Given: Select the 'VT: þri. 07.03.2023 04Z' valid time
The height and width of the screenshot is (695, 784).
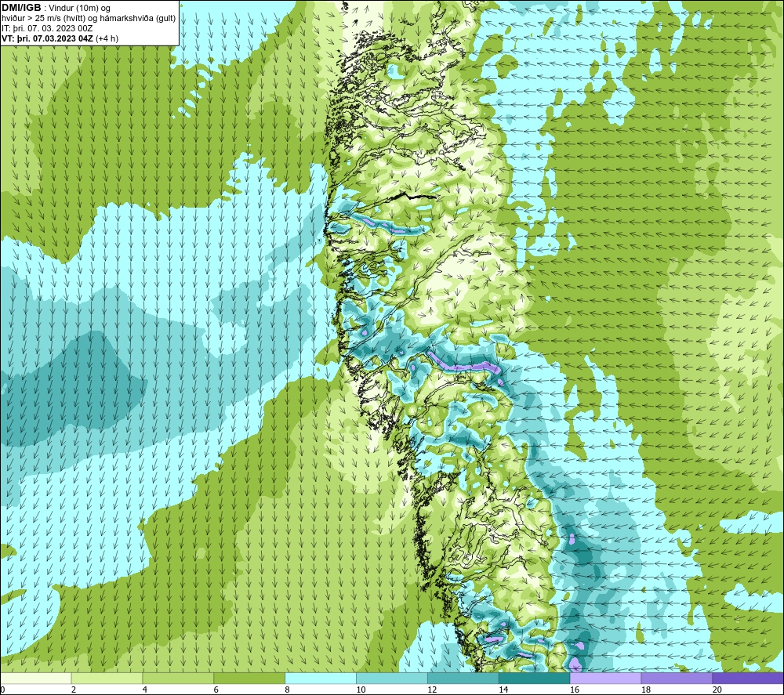Looking at the screenshot, I should [x=47, y=38].
